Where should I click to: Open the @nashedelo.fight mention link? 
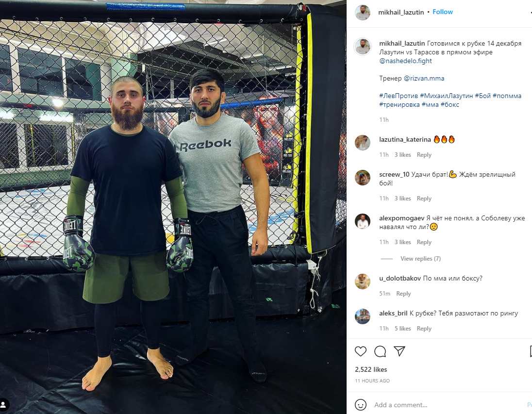coord(405,61)
